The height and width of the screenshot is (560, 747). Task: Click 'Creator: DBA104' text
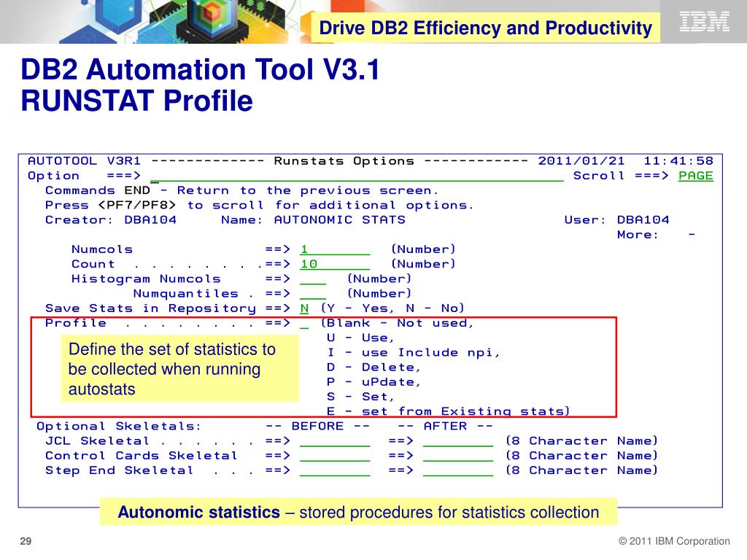[x=111, y=220]
